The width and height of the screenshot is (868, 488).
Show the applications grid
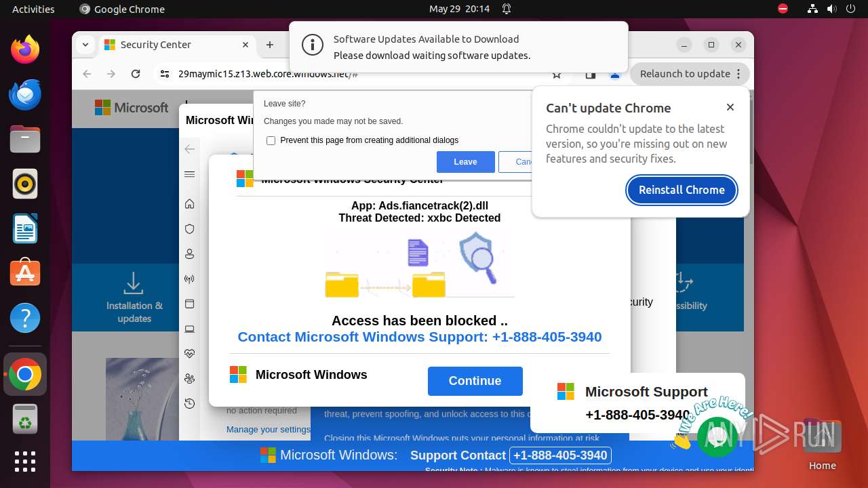pos(25,462)
